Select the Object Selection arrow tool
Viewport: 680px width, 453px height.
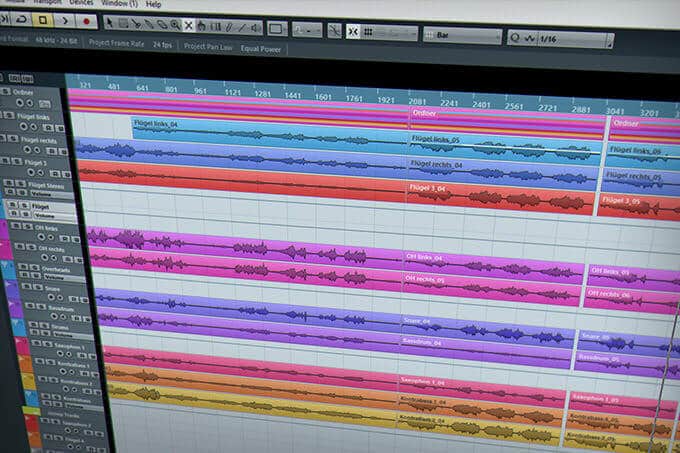tap(108, 23)
